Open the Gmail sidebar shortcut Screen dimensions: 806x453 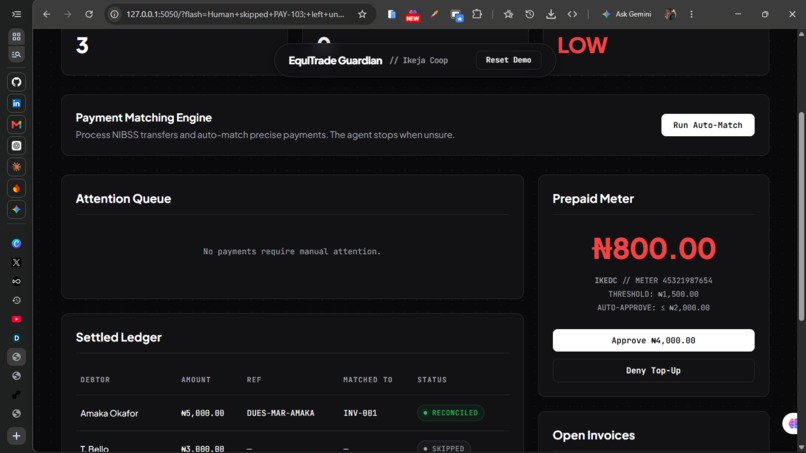point(16,124)
